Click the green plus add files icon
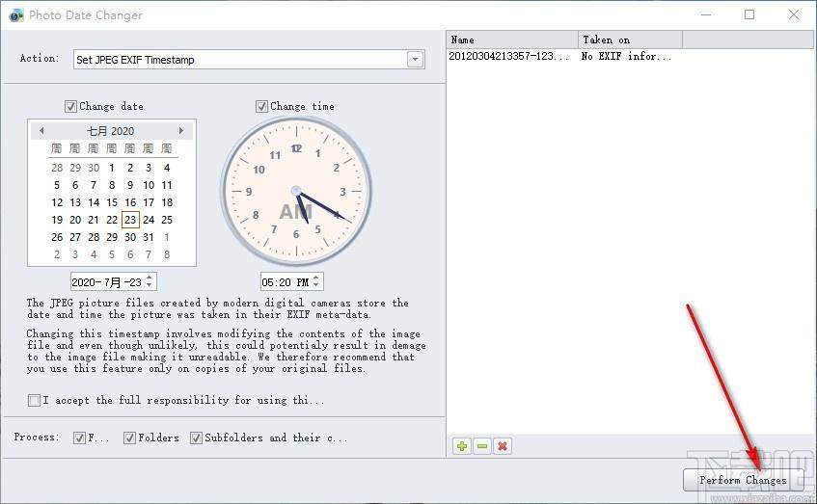 [x=462, y=446]
